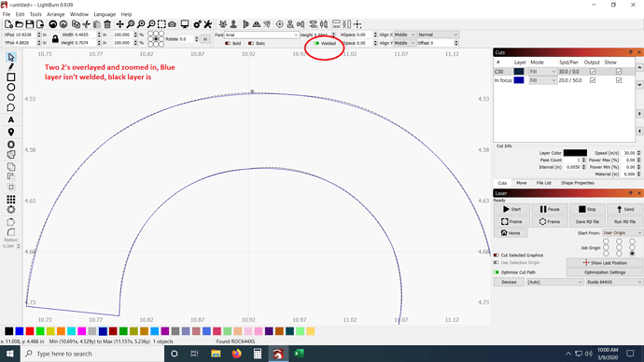Select the Ellipse drawing tool

11,88
